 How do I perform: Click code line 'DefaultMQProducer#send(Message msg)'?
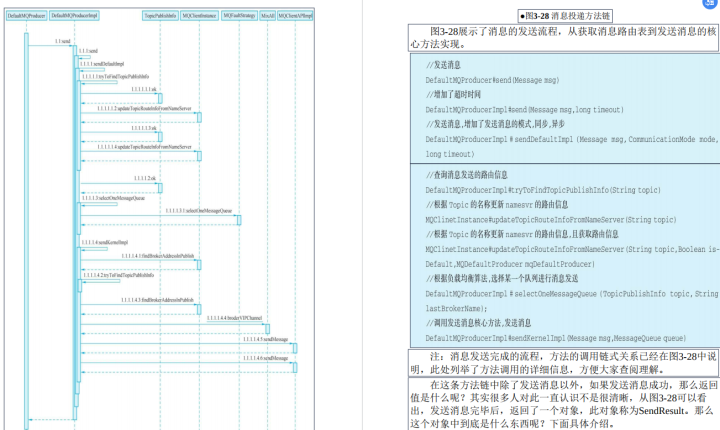492,80
